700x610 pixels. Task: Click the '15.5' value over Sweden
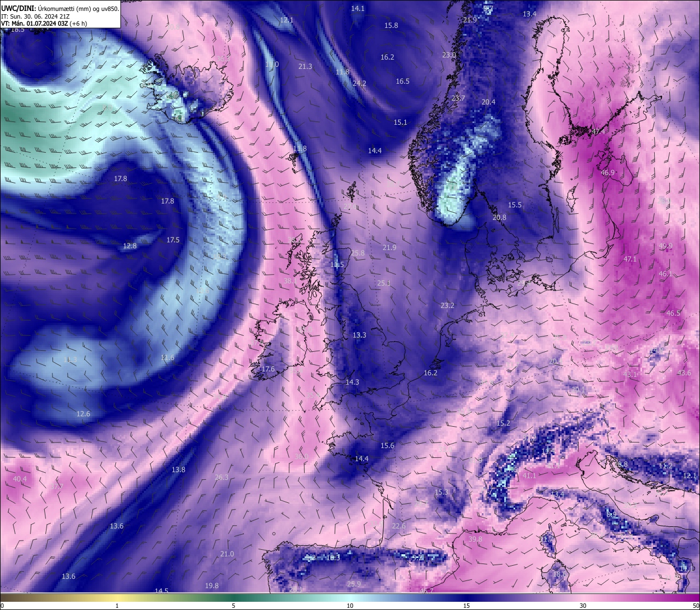515,205
